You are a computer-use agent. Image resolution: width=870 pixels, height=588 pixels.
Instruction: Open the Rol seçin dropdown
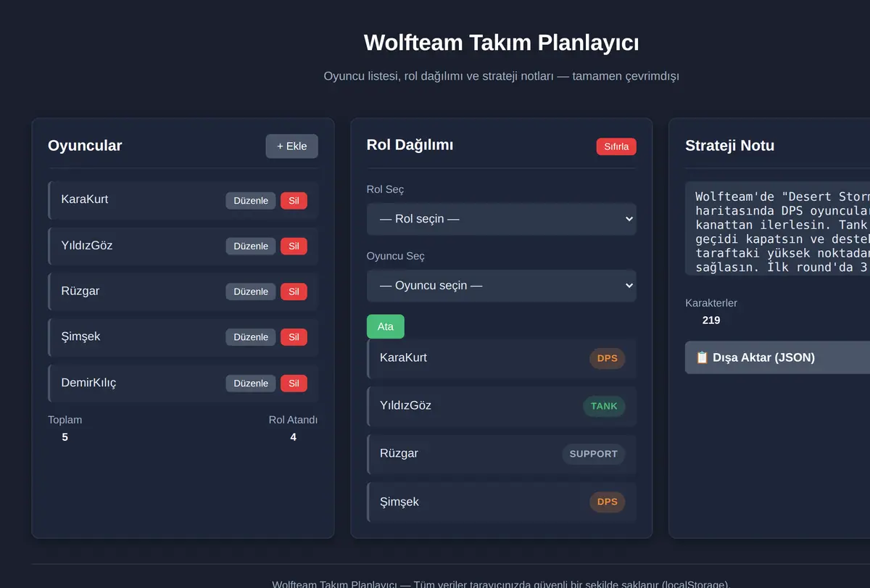pyautogui.click(x=502, y=219)
